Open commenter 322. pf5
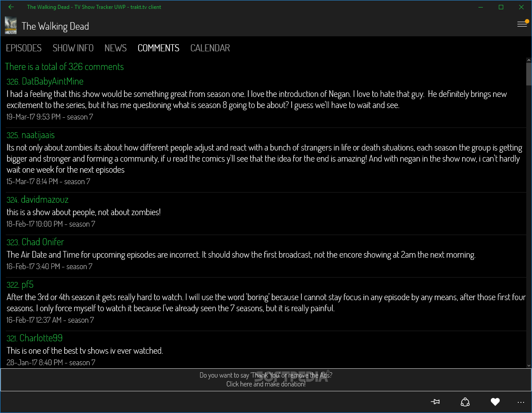This screenshot has height=413, width=532. click(20, 284)
